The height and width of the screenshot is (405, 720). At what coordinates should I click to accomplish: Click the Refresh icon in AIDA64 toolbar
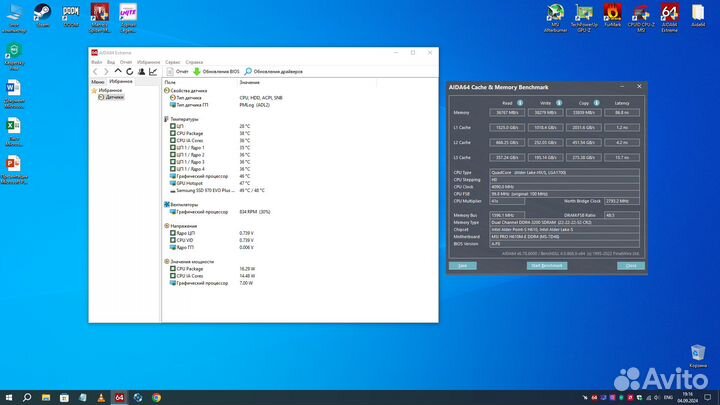(x=129, y=71)
